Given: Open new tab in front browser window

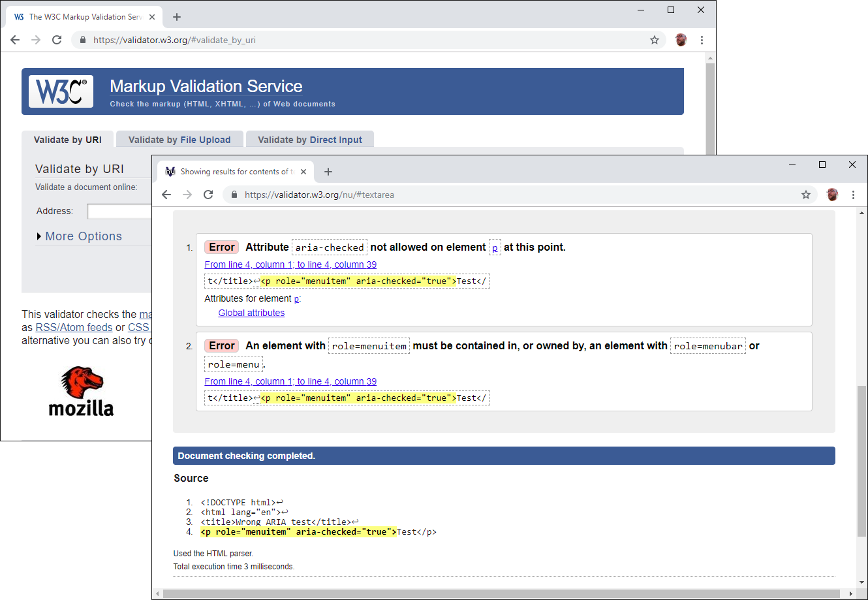Looking at the screenshot, I should [x=328, y=172].
